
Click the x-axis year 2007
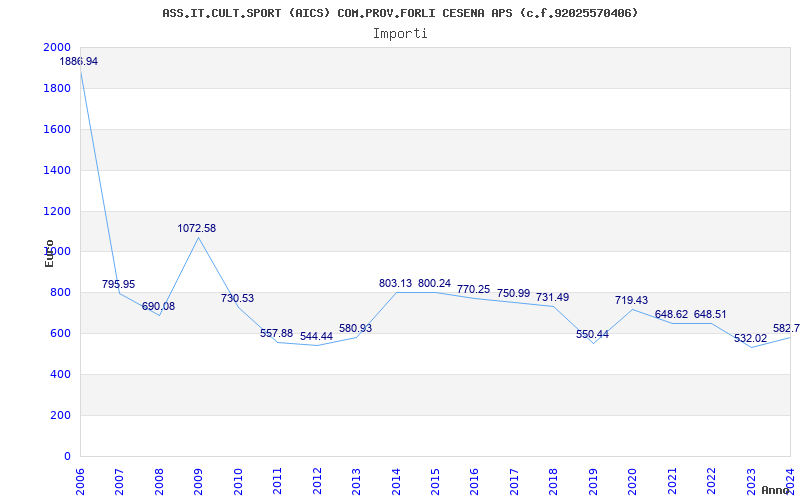click(x=119, y=480)
